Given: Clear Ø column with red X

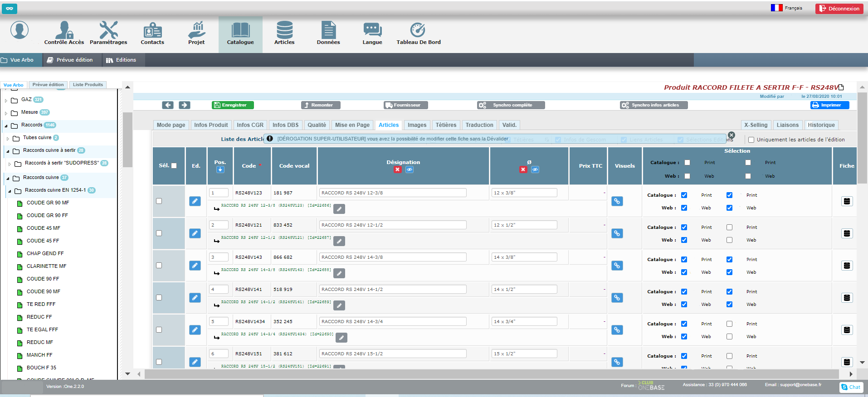Looking at the screenshot, I should point(523,169).
